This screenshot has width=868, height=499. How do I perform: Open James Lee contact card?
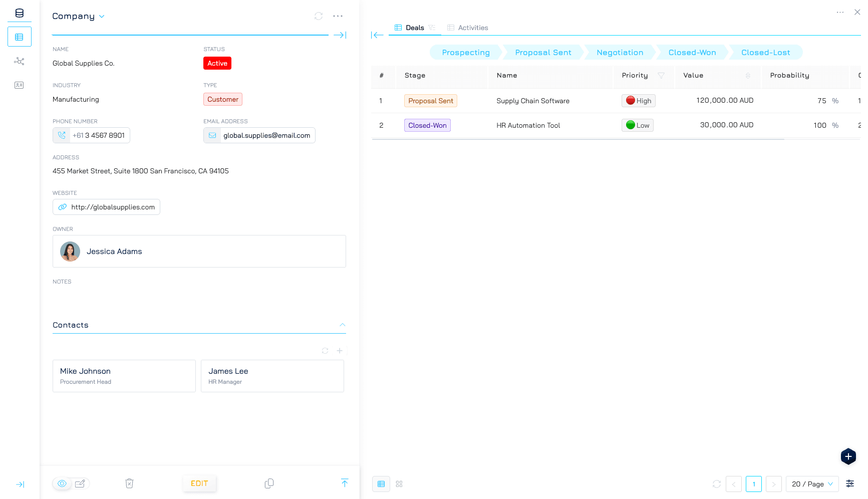pos(272,376)
